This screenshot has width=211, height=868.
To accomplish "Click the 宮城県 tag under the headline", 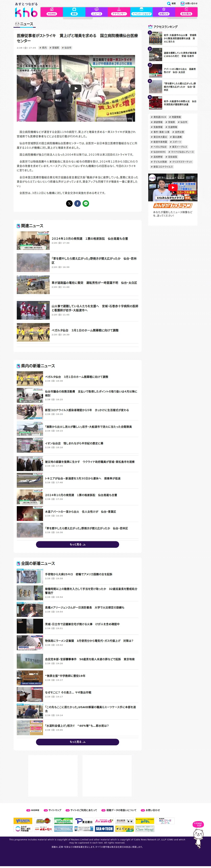I will coord(55,48).
